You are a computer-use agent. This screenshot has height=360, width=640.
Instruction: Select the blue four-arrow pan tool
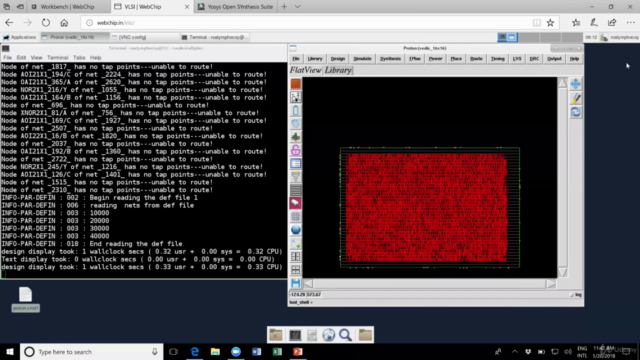576,84
